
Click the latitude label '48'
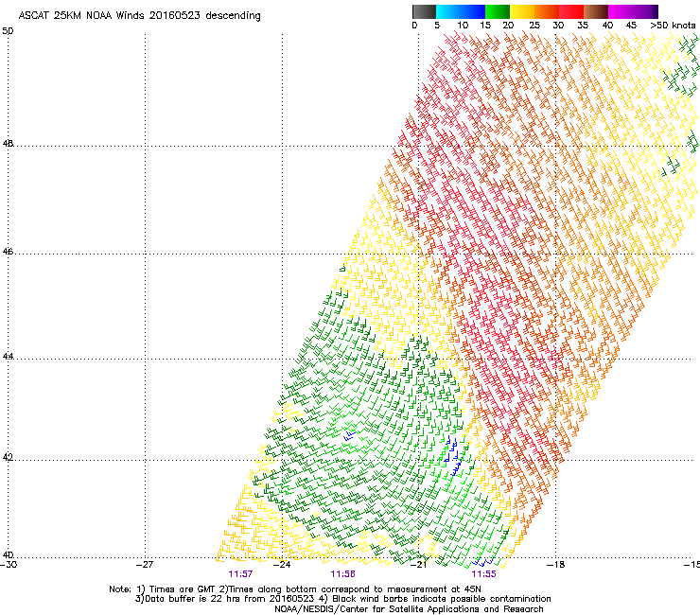point(8,144)
